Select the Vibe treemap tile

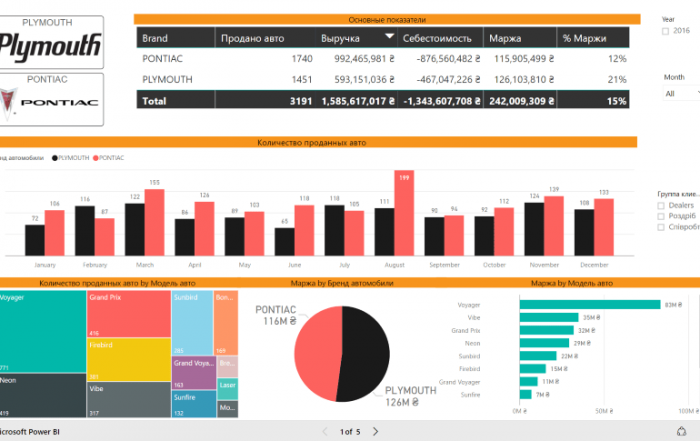[129, 400]
